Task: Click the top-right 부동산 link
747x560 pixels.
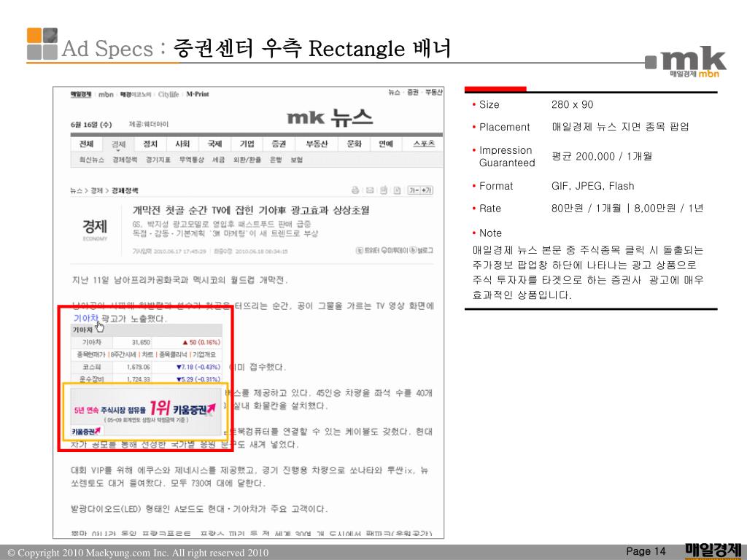Action: click(434, 92)
